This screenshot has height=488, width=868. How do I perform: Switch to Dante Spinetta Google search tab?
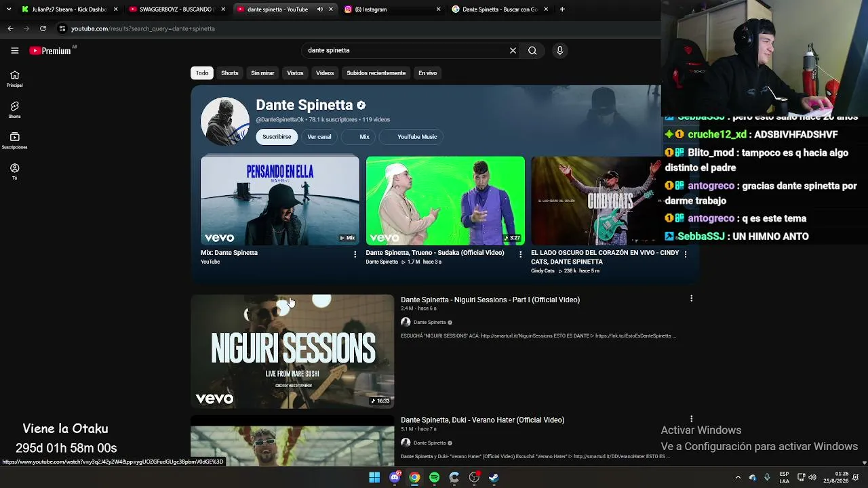tap(499, 9)
